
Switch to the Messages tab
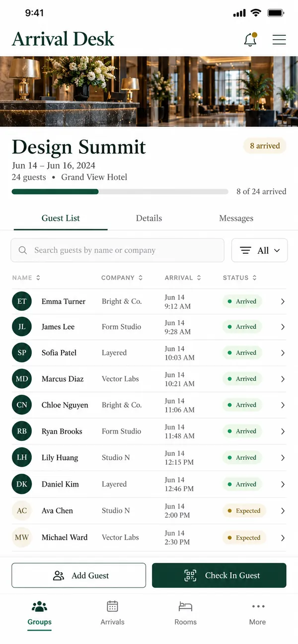pyautogui.click(x=236, y=218)
